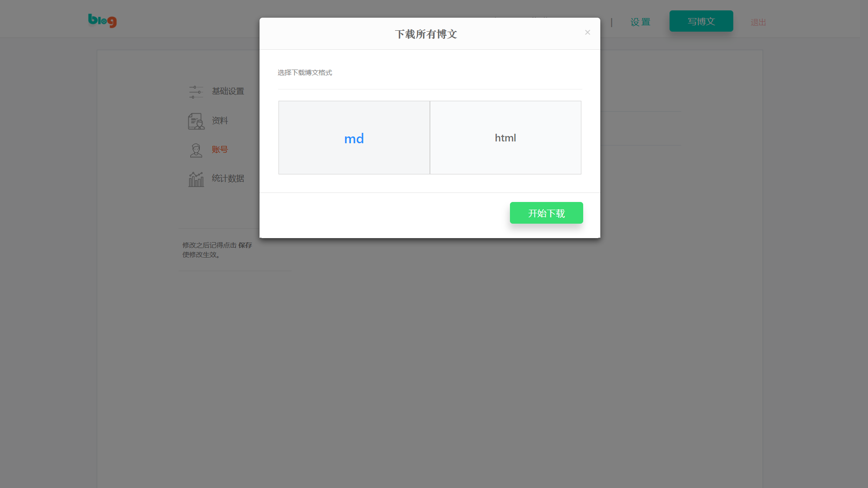Image resolution: width=868 pixels, height=488 pixels.
Task: Select the 账号 sidebar text label
Action: point(220,150)
